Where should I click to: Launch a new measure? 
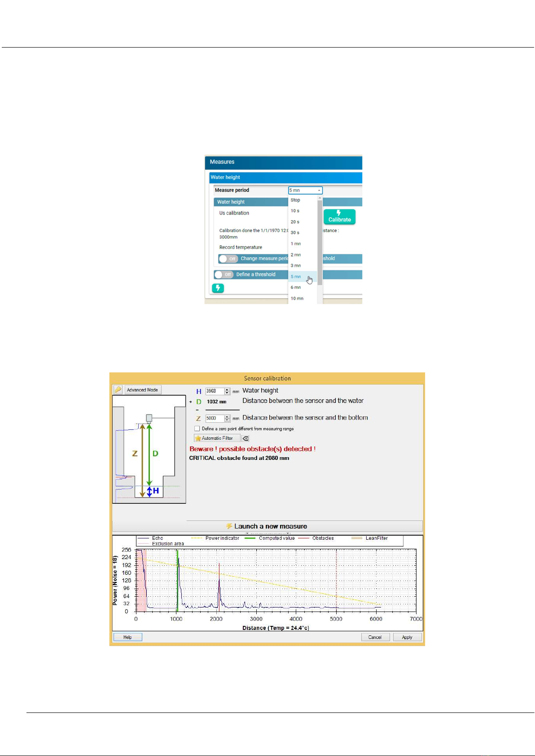(x=267, y=526)
